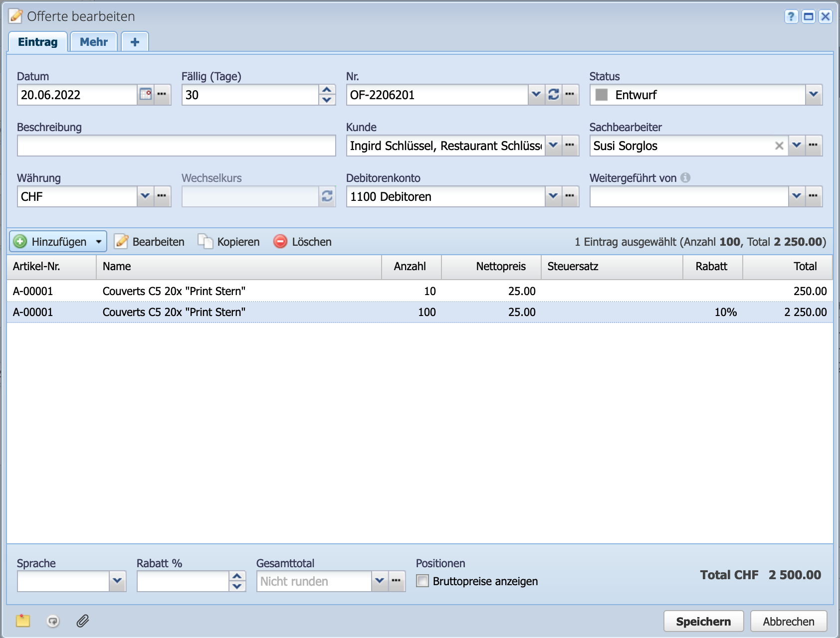Refresh the offer number in Nr. field
This screenshot has height=638, width=840.
[553, 94]
